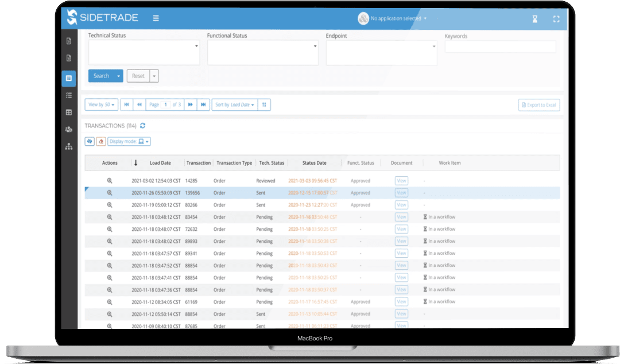Click the fullscreen expand control top right
620x364 pixels.
pos(556,18)
